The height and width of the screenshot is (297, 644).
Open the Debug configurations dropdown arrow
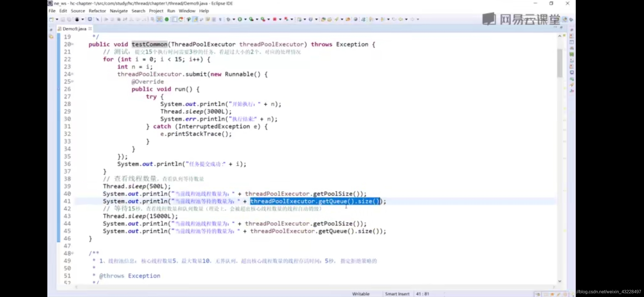click(234, 19)
